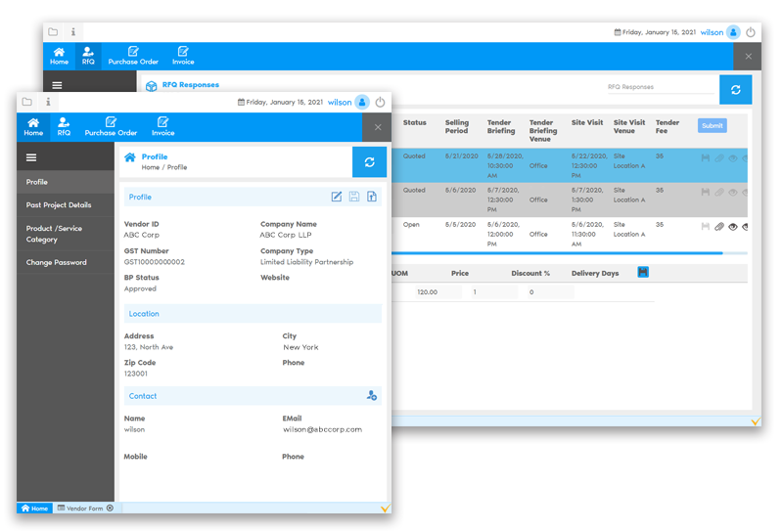Click the edit Profile pencil icon

point(337,197)
